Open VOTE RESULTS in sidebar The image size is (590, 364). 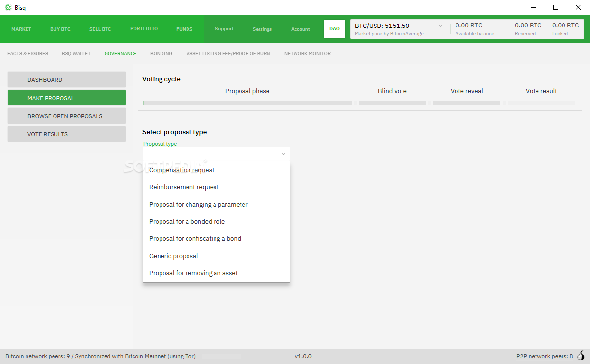67,134
